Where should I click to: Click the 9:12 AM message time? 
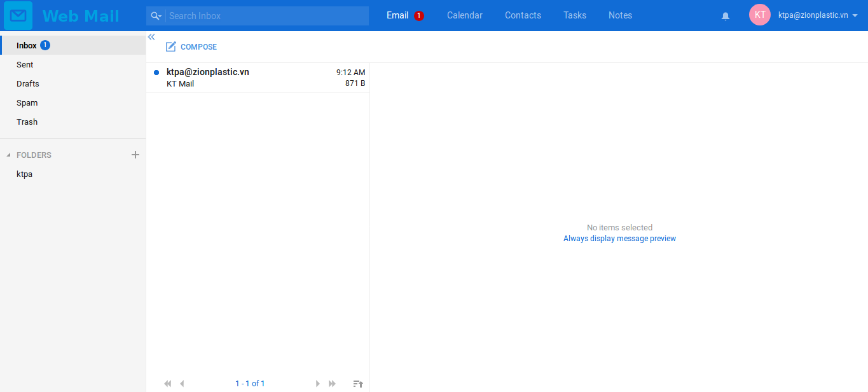[x=351, y=73]
